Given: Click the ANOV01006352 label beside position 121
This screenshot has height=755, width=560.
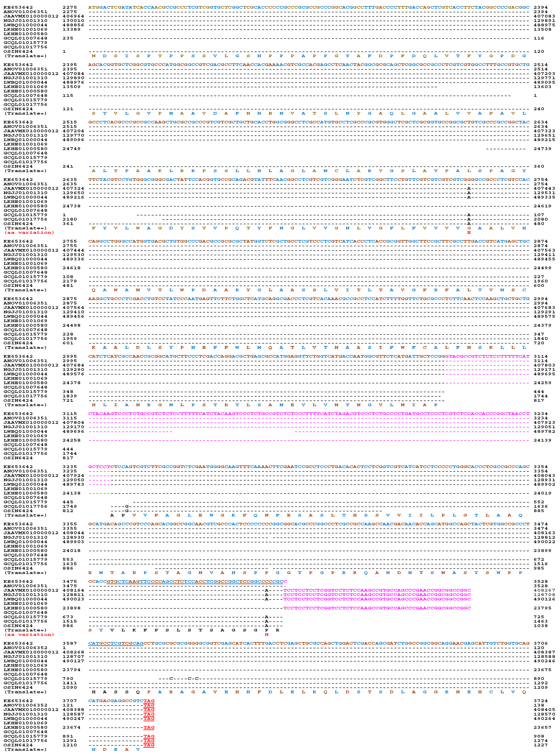Looking at the screenshot, I should (25, 705).
